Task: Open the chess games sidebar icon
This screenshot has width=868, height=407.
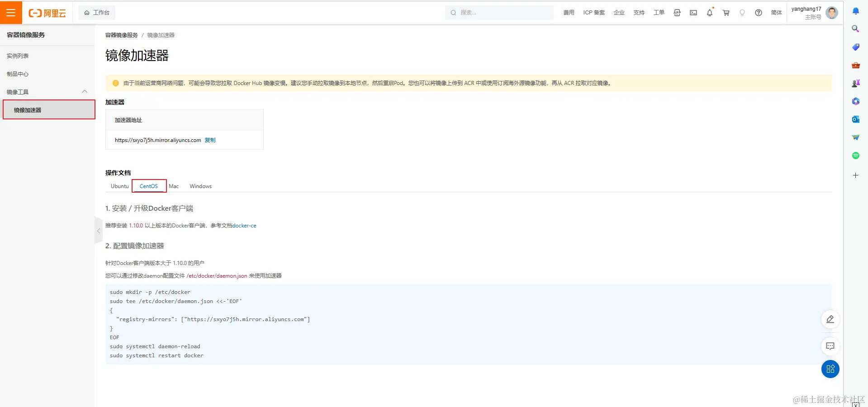Action: click(x=855, y=83)
